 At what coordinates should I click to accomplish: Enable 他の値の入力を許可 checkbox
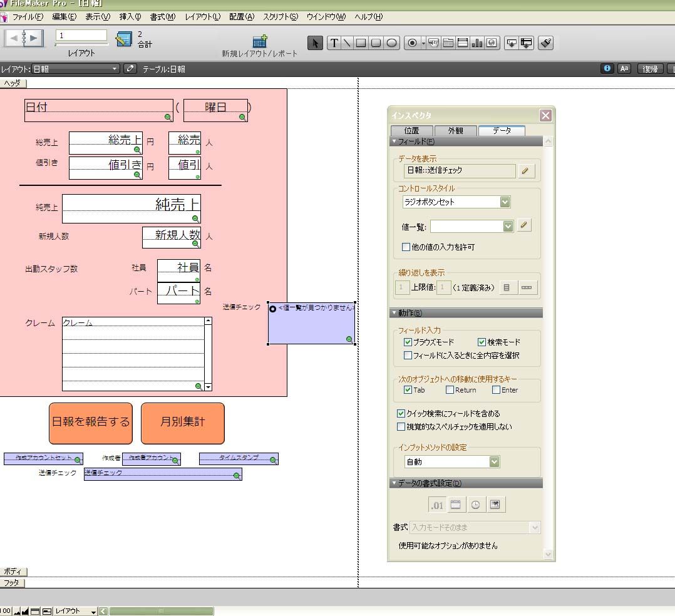406,247
